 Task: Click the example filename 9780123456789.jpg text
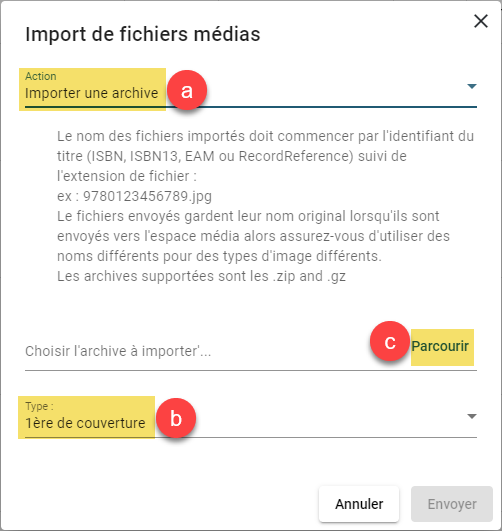pos(147,196)
